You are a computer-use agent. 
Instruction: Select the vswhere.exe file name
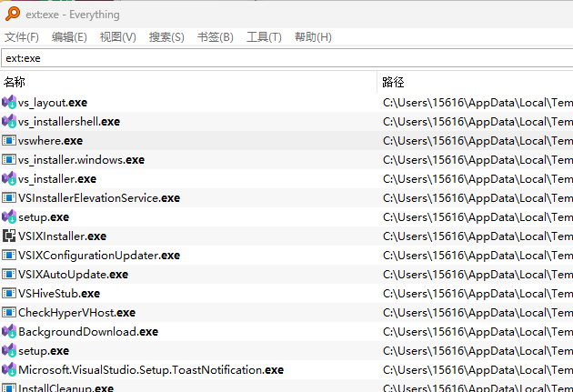tap(50, 141)
